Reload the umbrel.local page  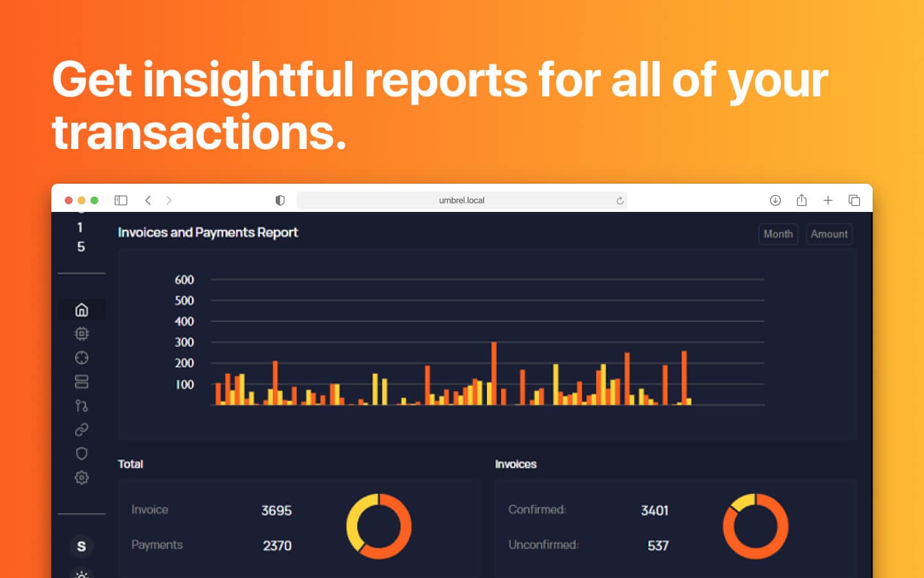tap(620, 200)
